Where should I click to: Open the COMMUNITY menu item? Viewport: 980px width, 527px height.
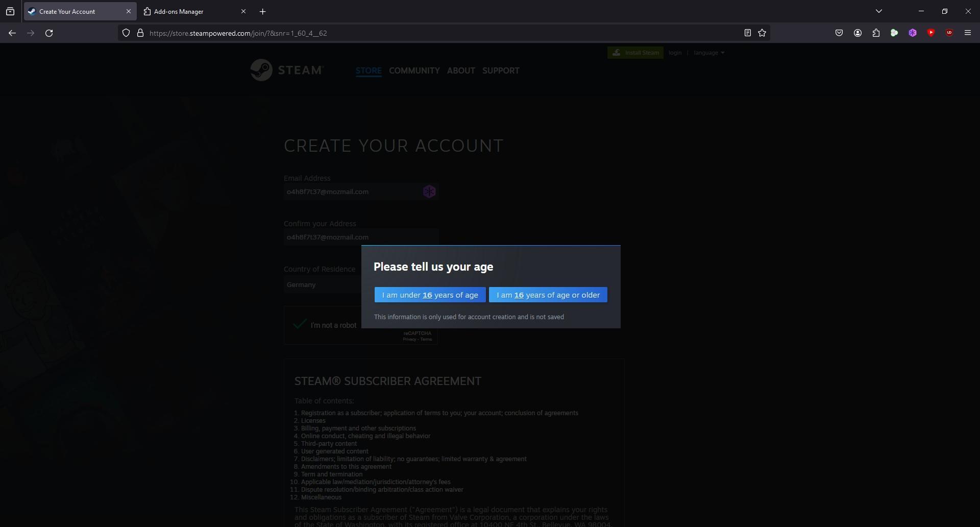pyautogui.click(x=414, y=71)
